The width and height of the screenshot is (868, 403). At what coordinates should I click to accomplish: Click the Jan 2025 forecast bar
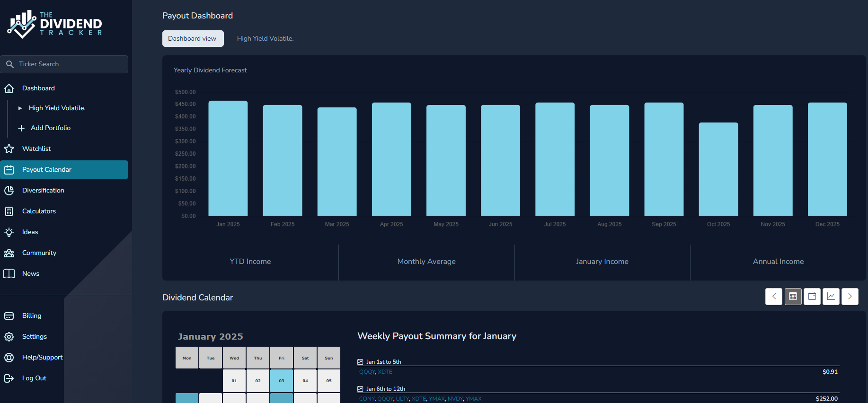tap(228, 158)
